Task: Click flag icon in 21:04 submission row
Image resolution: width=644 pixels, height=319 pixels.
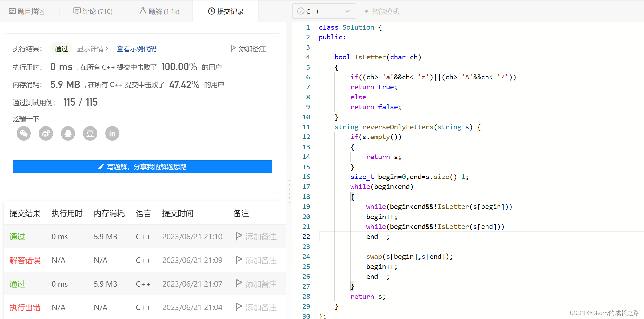Action: [x=239, y=307]
